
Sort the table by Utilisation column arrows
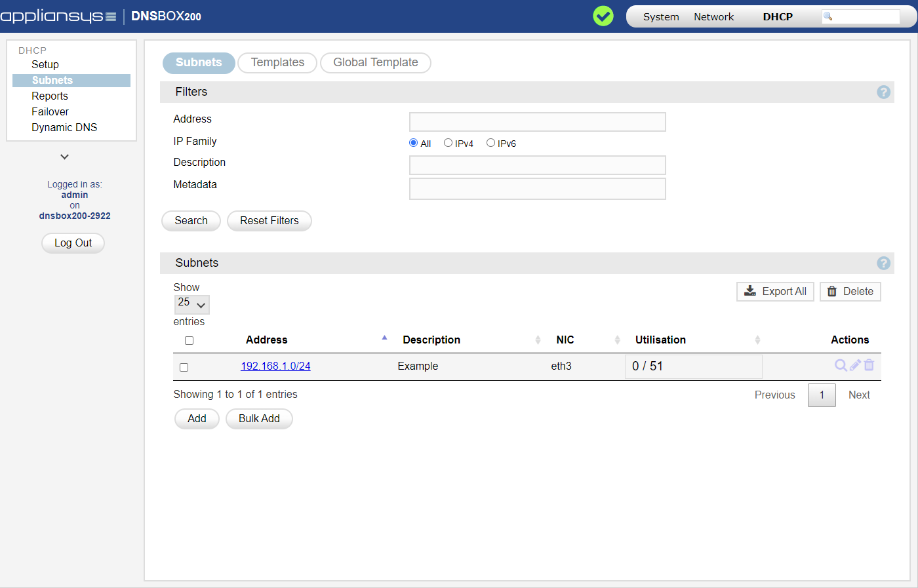tap(757, 340)
